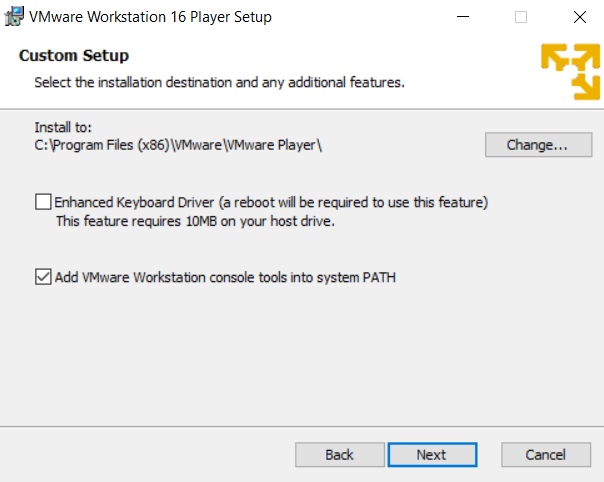Viewport: 604px width, 482px height.
Task: Click the "Install to:" label
Action: (x=63, y=127)
